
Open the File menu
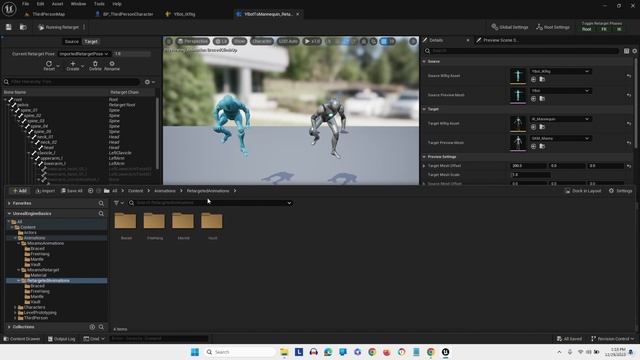pos(25,4)
